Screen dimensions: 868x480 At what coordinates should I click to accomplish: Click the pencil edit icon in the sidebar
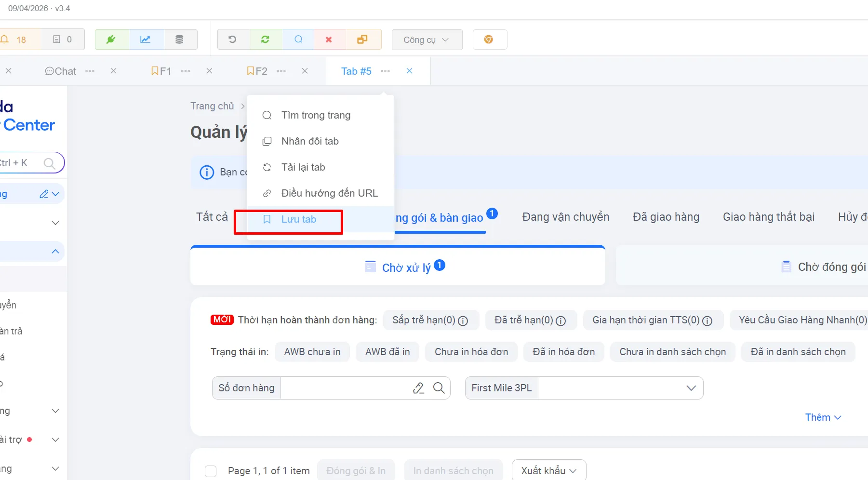point(44,194)
